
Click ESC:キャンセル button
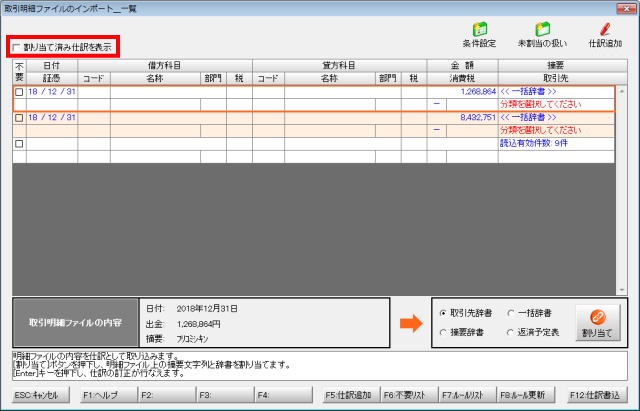coord(40,395)
